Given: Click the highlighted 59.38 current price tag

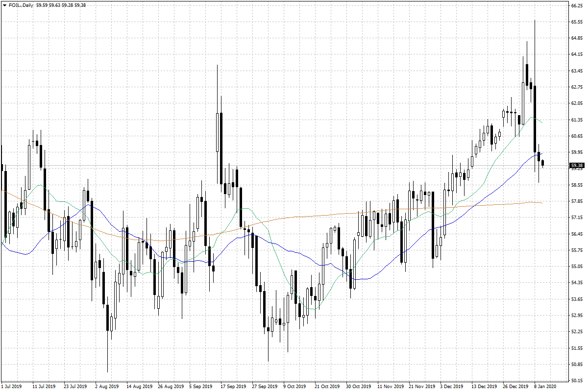Looking at the screenshot, I should [576, 166].
